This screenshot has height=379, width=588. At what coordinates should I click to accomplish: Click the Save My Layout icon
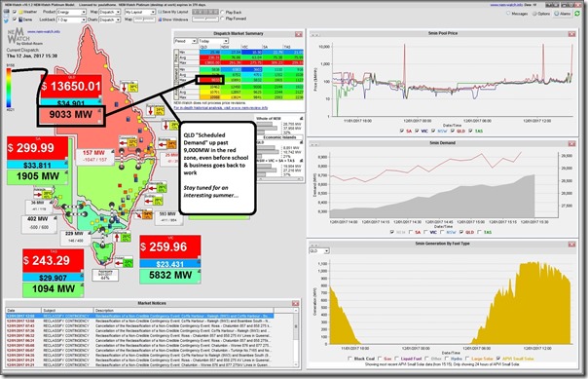[160, 12]
